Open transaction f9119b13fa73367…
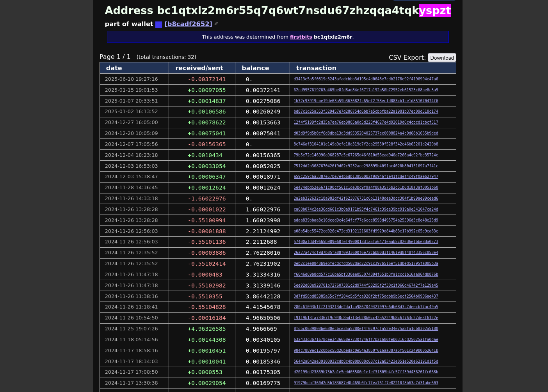 [366, 318]
